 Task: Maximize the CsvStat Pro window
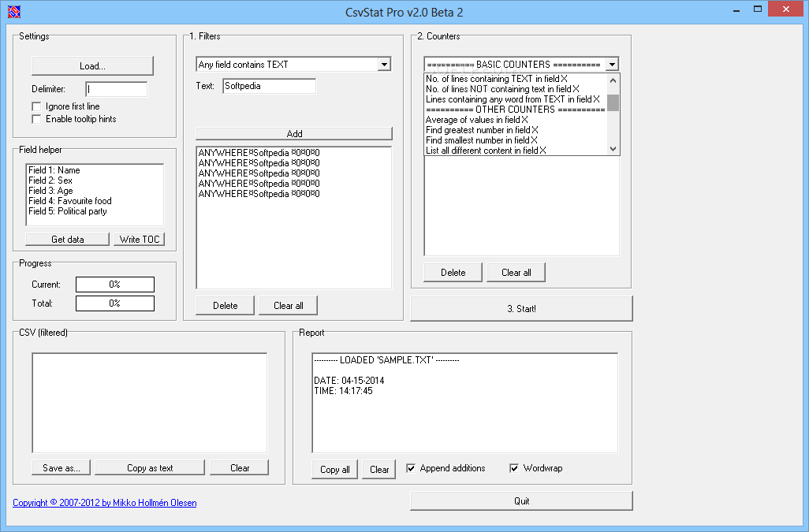pyautogui.click(x=758, y=9)
